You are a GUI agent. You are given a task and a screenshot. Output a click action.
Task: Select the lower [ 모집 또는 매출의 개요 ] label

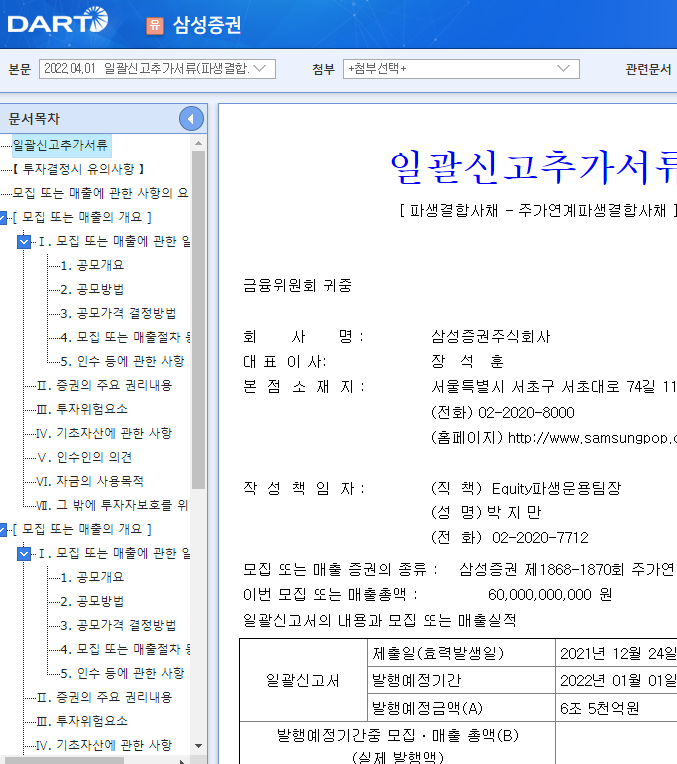tap(82, 529)
